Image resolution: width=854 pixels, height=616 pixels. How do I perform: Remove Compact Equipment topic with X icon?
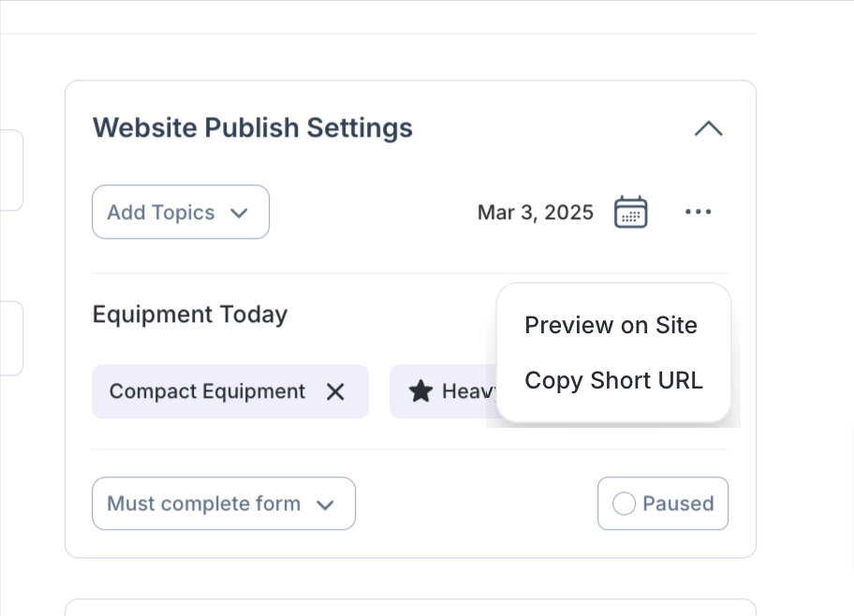tap(335, 391)
